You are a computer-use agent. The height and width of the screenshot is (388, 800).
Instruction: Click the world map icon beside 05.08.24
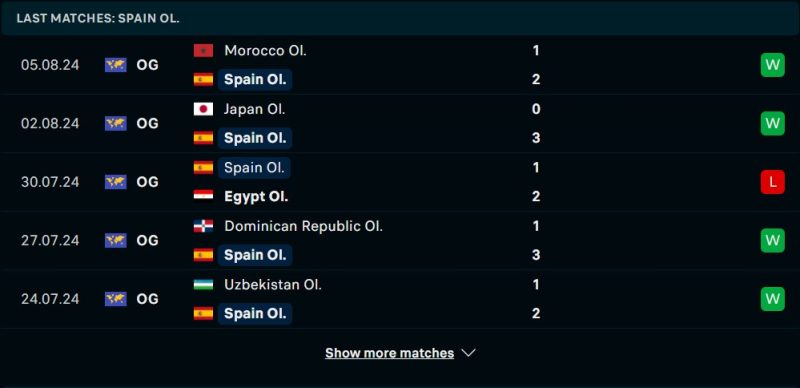116,65
